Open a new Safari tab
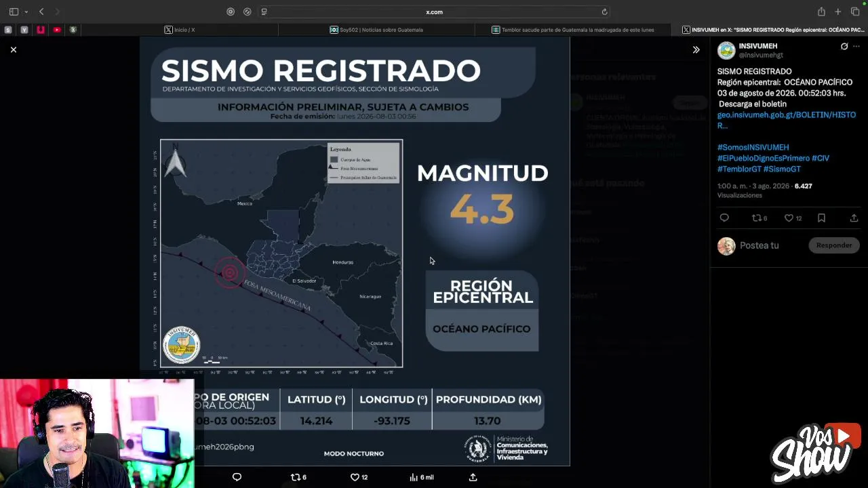868x488 pixels. [838, 12]
